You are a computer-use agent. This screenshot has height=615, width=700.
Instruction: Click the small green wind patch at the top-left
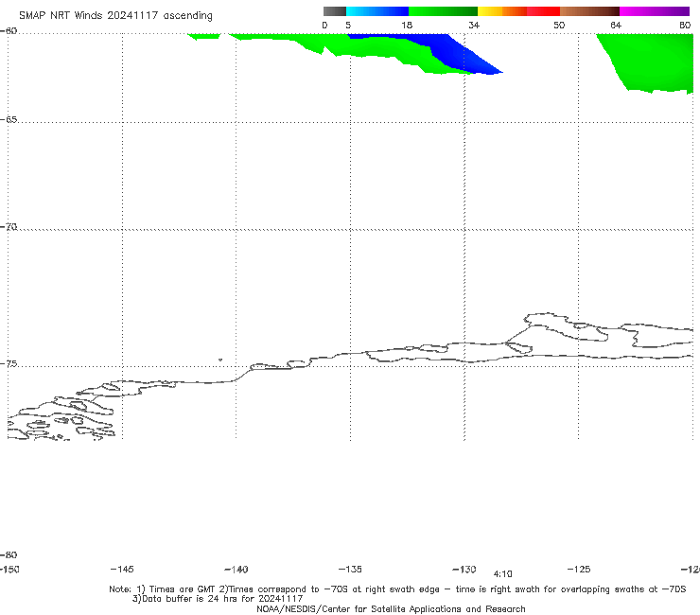[x=204, y=36]
